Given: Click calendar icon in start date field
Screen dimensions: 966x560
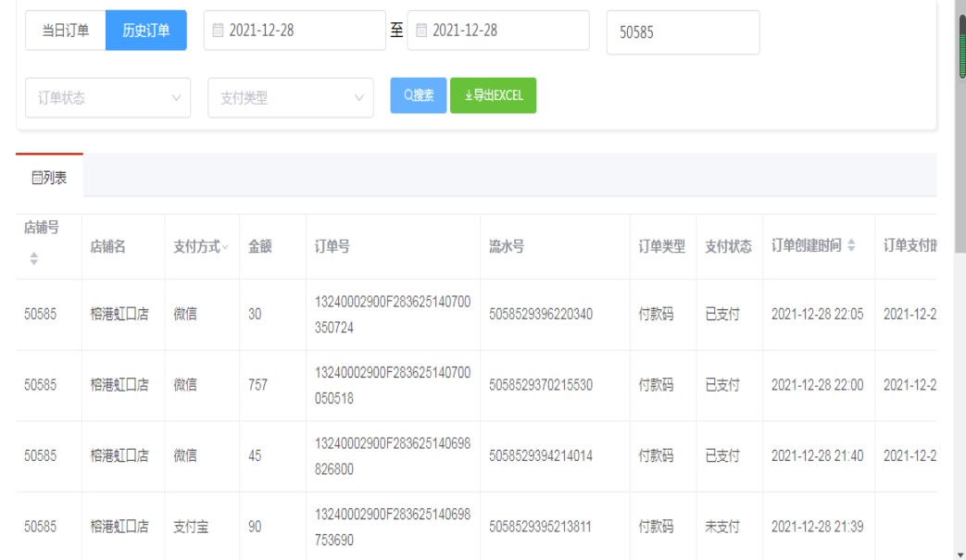Looking at the screenshot, I should point(219,31).
